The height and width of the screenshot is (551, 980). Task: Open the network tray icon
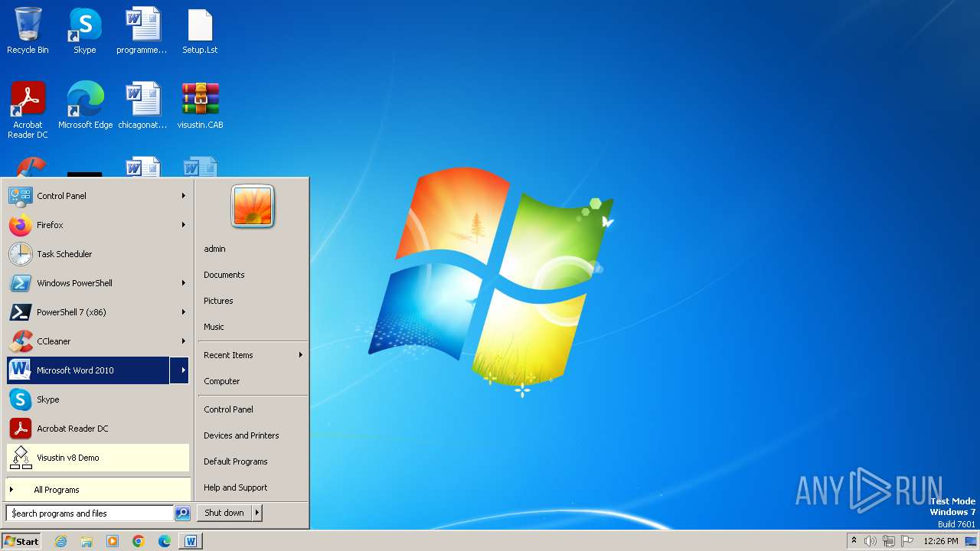889,541
